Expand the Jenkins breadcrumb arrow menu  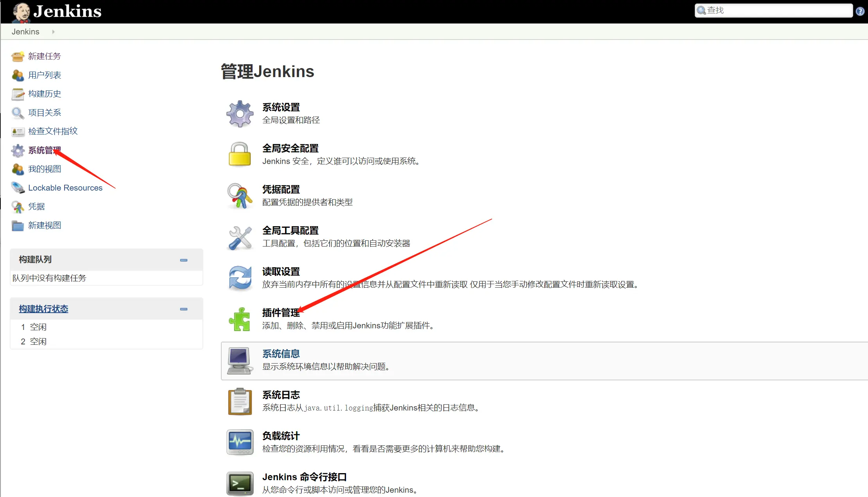(x=54, y=32)
